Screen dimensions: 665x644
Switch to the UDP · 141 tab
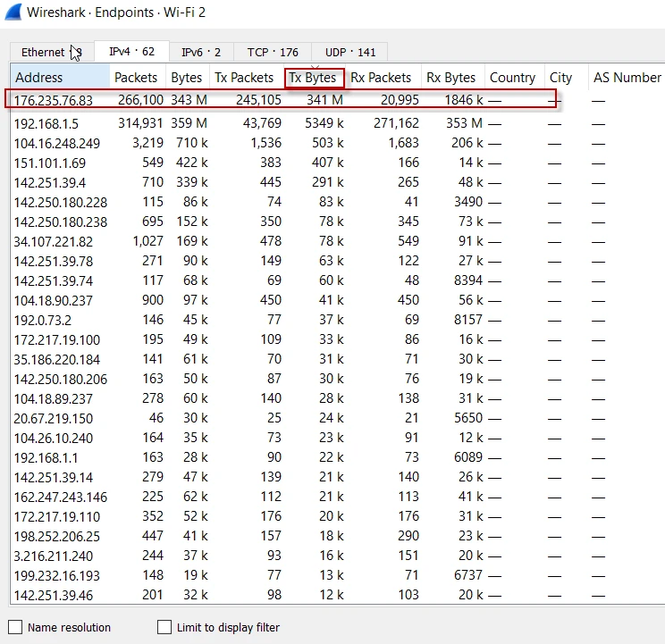point(349,52)
